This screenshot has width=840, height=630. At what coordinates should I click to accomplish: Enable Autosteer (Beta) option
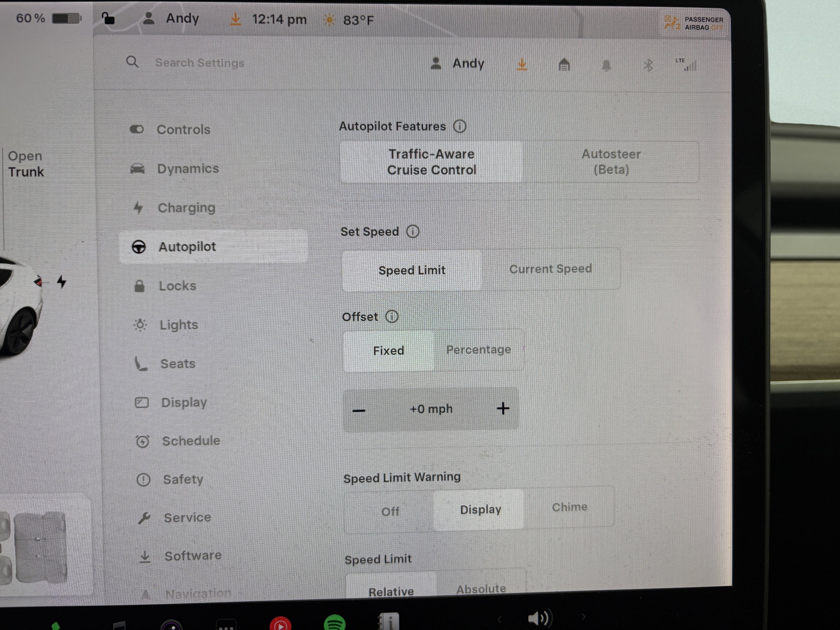[611, 162]
